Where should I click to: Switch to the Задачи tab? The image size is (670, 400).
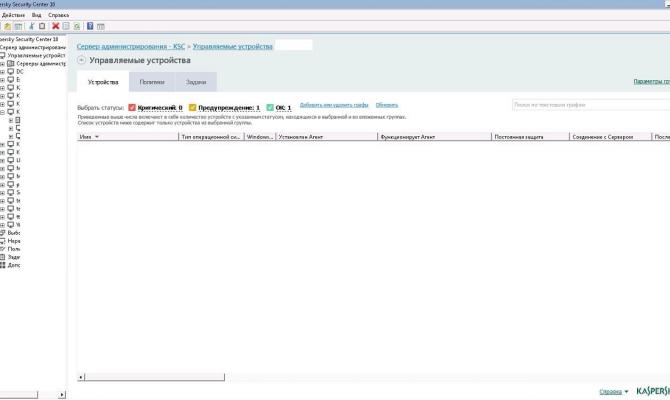tap(196, 82)
